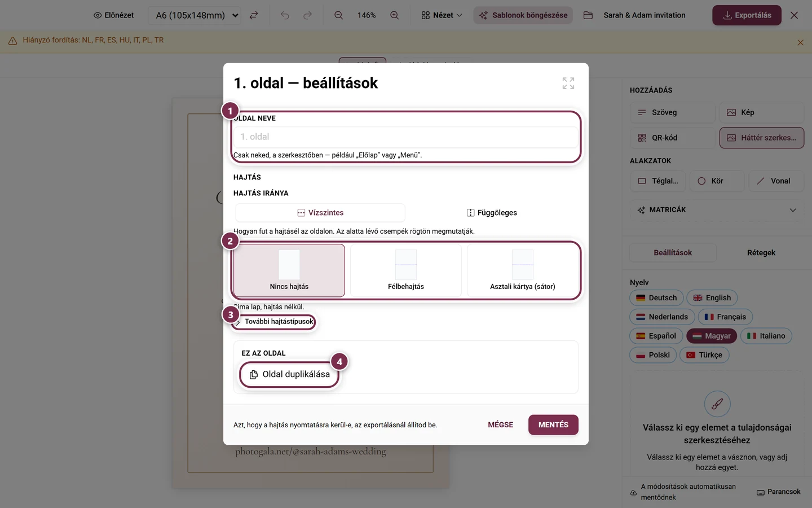
Task: Add a Kör circle shape
Action: pos(717,181)
